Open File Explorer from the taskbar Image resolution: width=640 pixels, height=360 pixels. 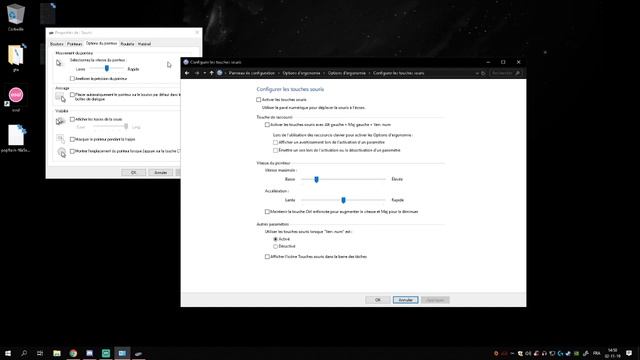coord(57,353)
